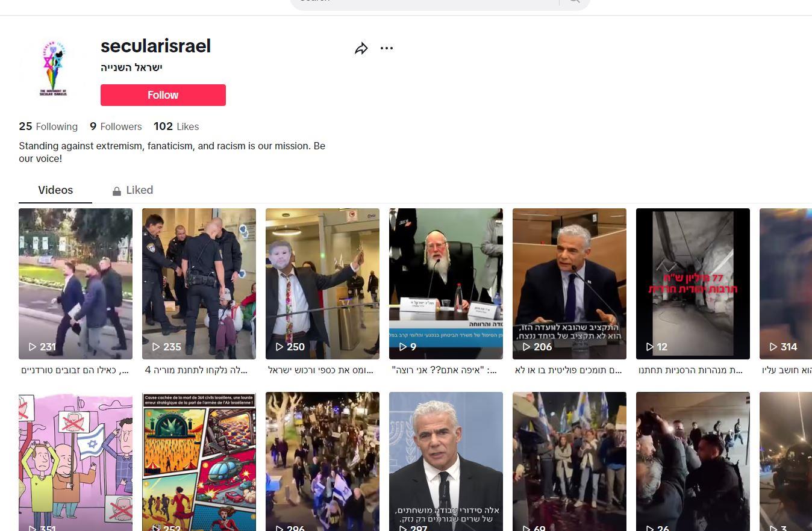Click the lock icon beside Liked
Image resolution: width=812 pixels, height=531 pixels.
tap(117, 191)
